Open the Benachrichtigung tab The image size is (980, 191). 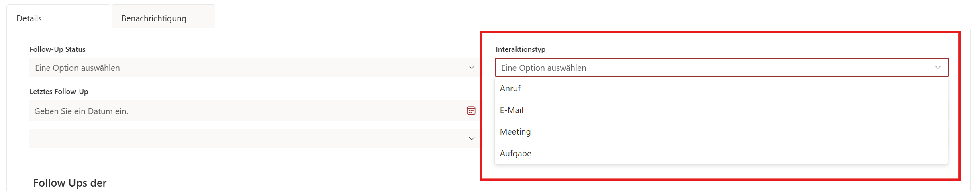pos(154,18)
